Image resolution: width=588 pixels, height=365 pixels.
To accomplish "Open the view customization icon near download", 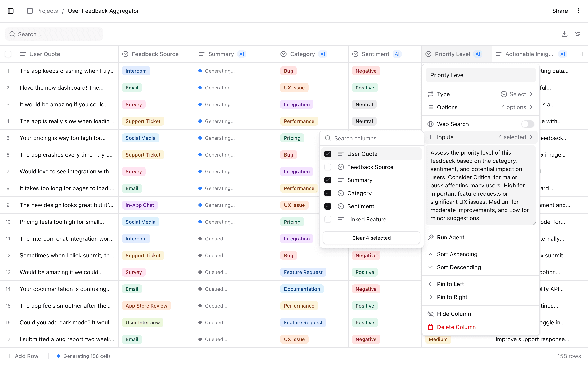I will click(x=578, y=34).
